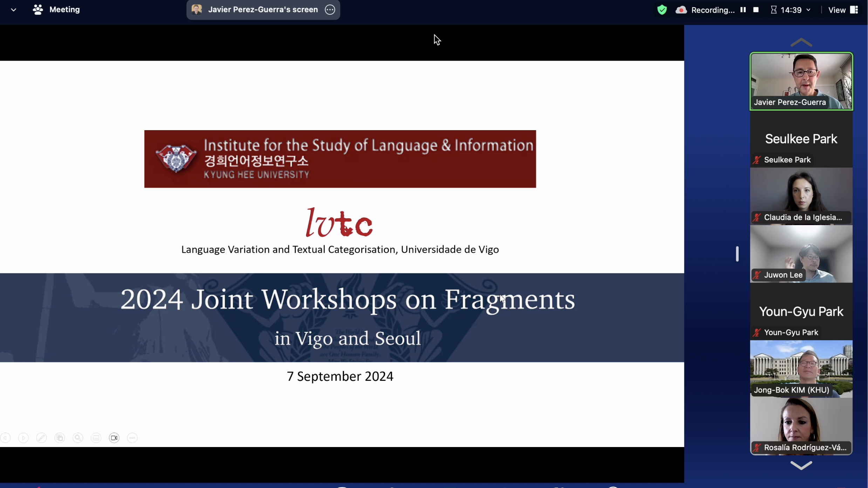Select Seulkee Park's participant tile
The height and width of the screenshot is (488, 868).
tap(801, 139)
